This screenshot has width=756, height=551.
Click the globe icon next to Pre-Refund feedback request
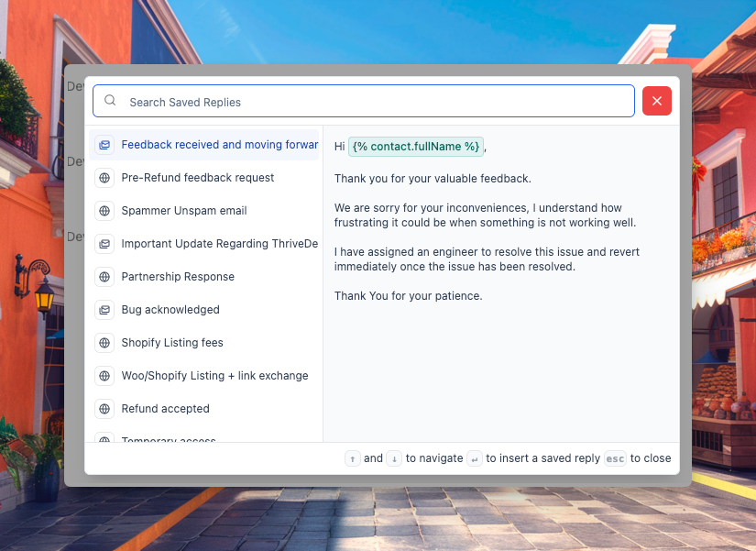coord(104,178)
